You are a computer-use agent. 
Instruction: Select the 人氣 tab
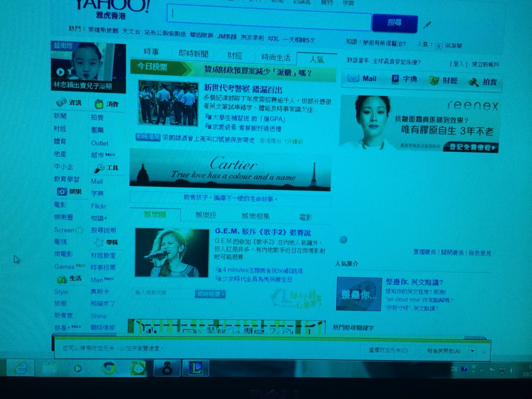[x=316, y=59]
